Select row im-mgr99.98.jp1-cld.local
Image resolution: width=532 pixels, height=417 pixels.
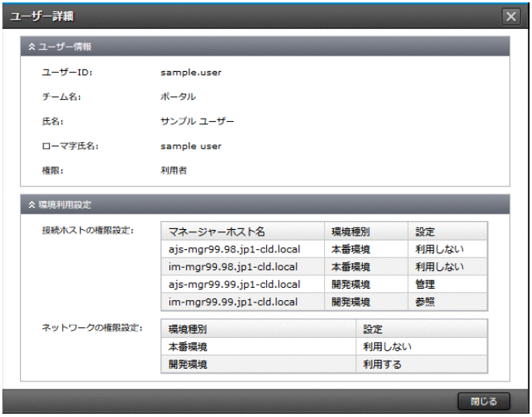[x=324, y=267]
